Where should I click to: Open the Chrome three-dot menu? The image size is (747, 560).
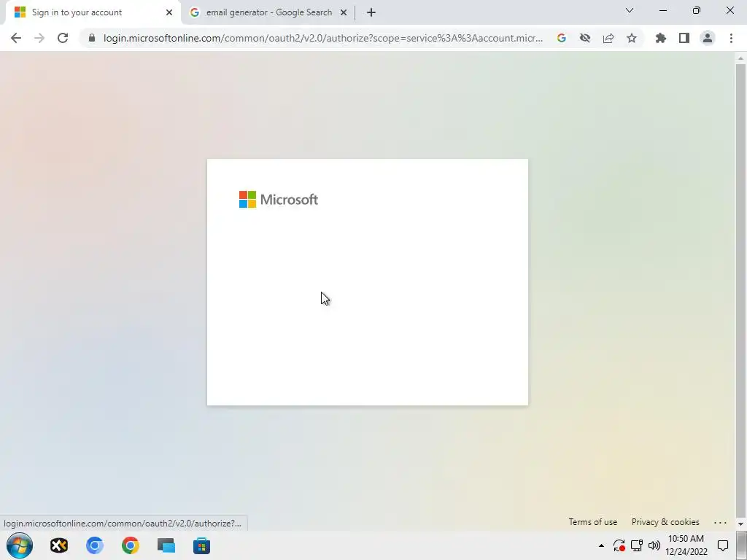(731, 38)
